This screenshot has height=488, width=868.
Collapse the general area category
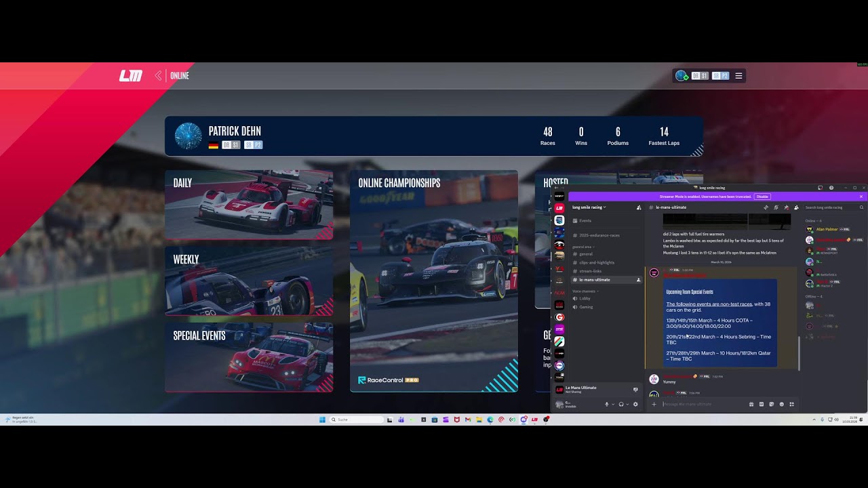tap(583, 247)
